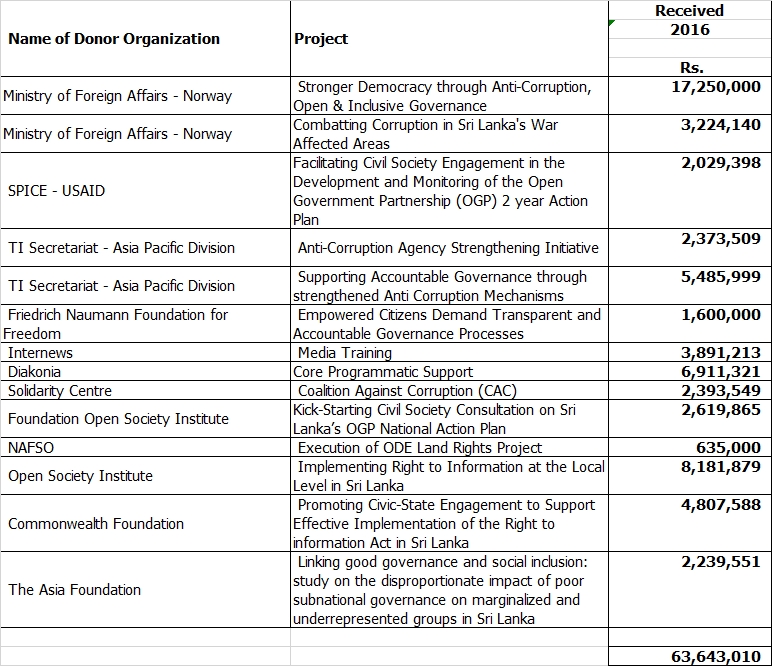Select the 'Name of Donor Organization' header cell
Image resolution: width=772 pixels, height=666 pixels.
145,38
